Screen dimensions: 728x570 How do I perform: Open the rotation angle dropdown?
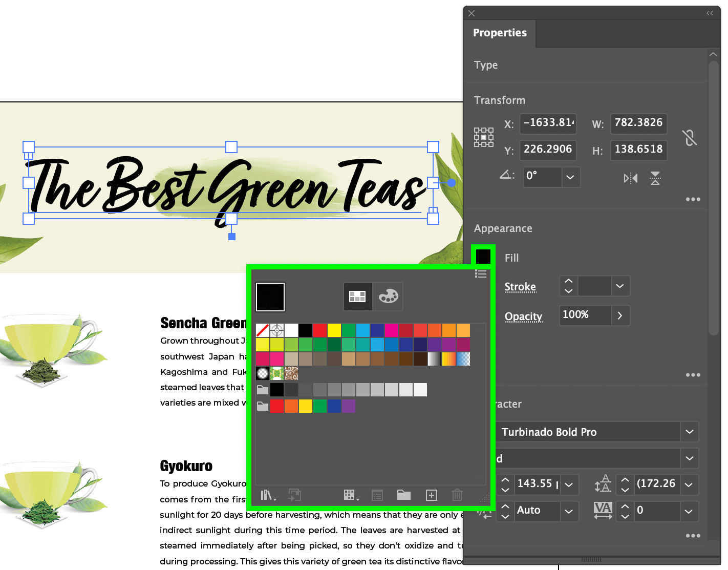click(570, 177)
